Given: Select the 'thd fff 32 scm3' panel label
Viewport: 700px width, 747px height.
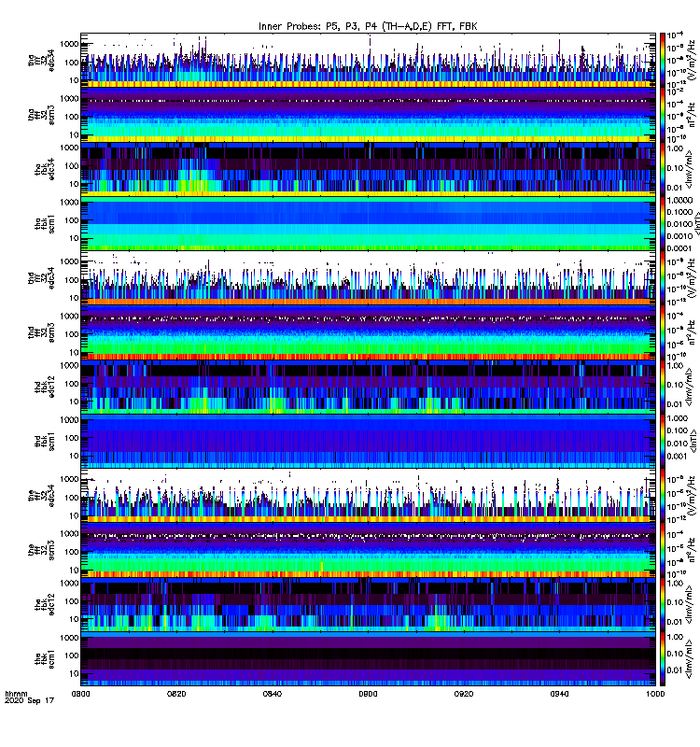Looking at the screenshot, I should point(41,332).
